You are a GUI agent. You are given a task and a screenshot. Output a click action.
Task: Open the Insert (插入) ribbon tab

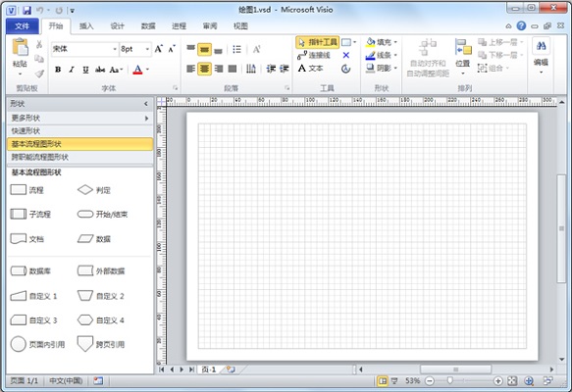click(86, 25)
